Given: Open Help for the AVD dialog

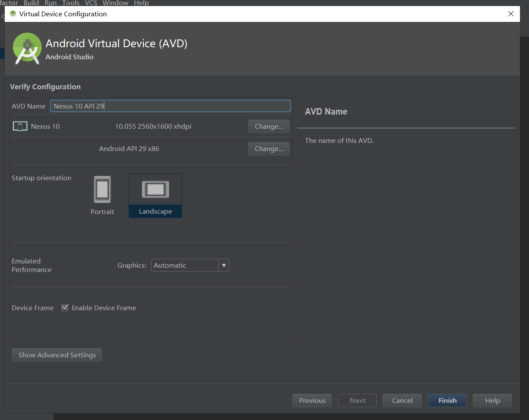Looking at the screenshot, I should click(x=493, y=400).
